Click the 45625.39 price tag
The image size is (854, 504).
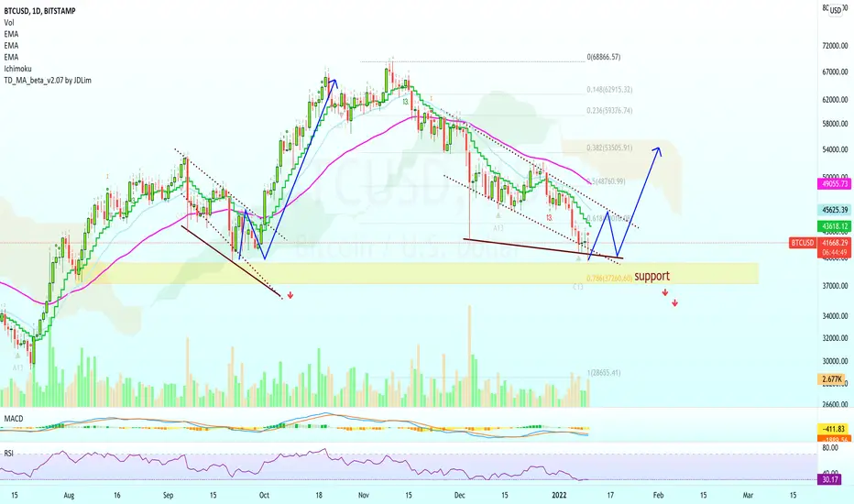835,210
